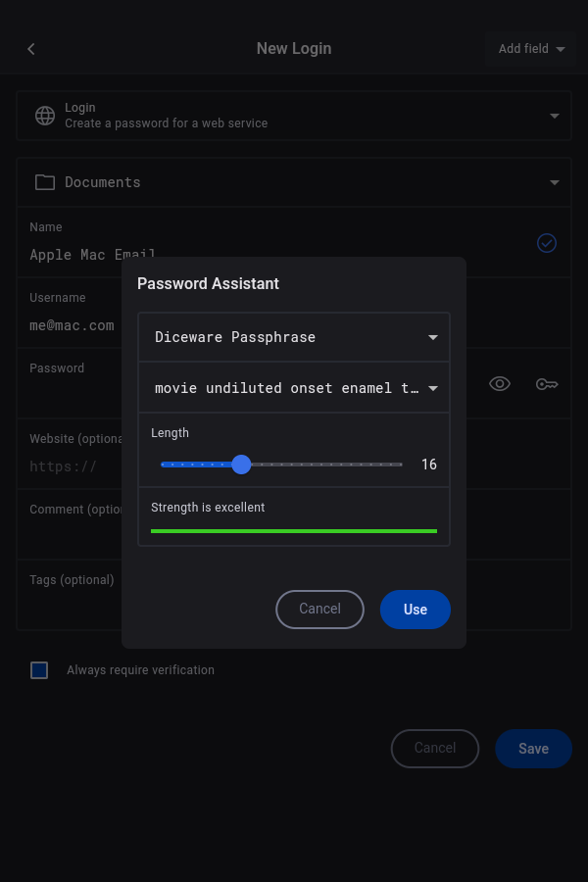
Task: Click the blue checkmark icon beside Name
Action: click(547, 243)
